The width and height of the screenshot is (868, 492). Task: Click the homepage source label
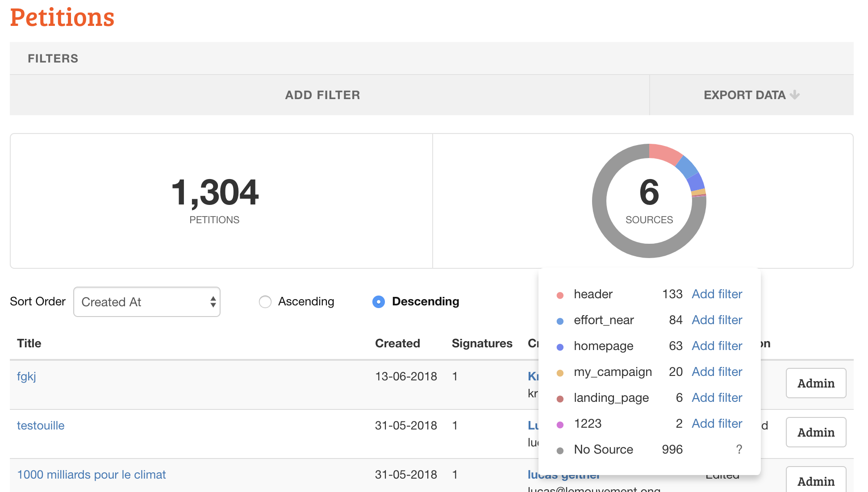tap(603, 346)
